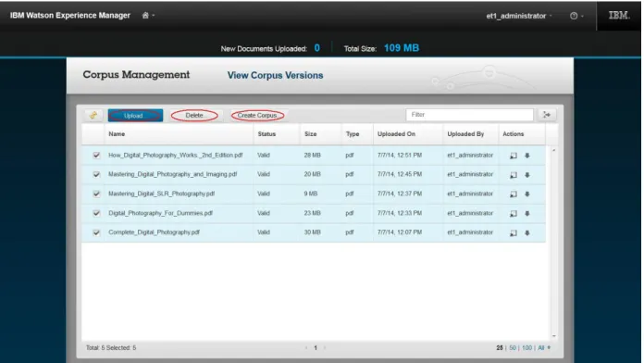Screen dimensions: 644x363
Task: Open the et1_administrator user dropdown
Action: point(518,16)
